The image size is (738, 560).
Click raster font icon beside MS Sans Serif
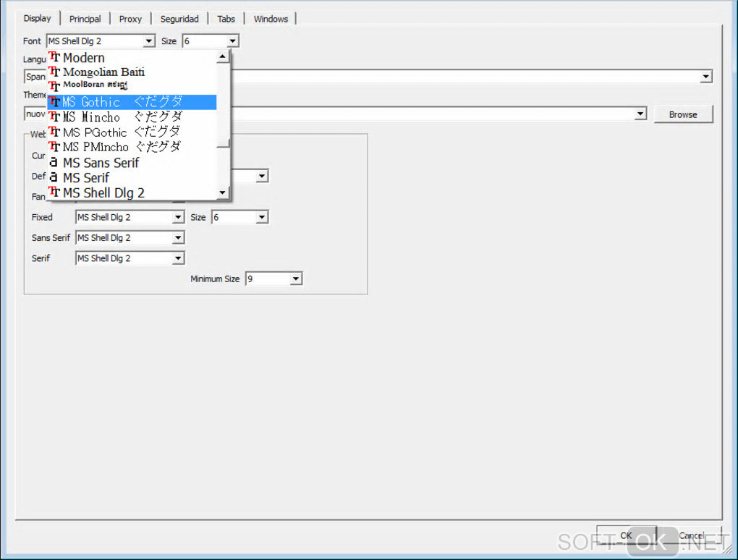[54, 162]
